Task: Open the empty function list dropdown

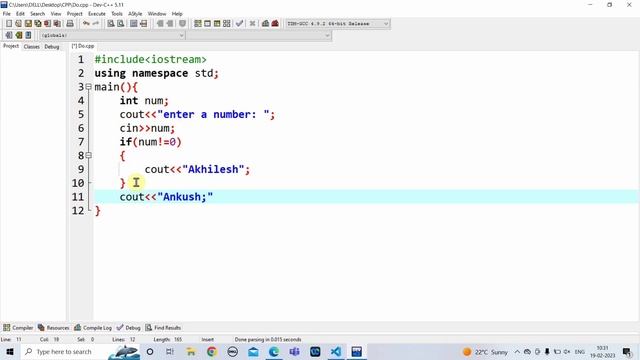Action: [x=259, y=36]
